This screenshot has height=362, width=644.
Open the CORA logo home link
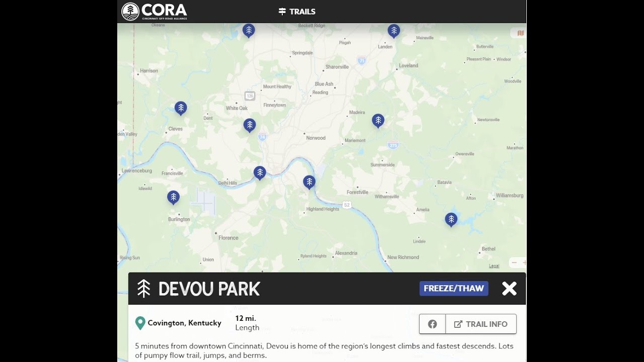(154, 11)
